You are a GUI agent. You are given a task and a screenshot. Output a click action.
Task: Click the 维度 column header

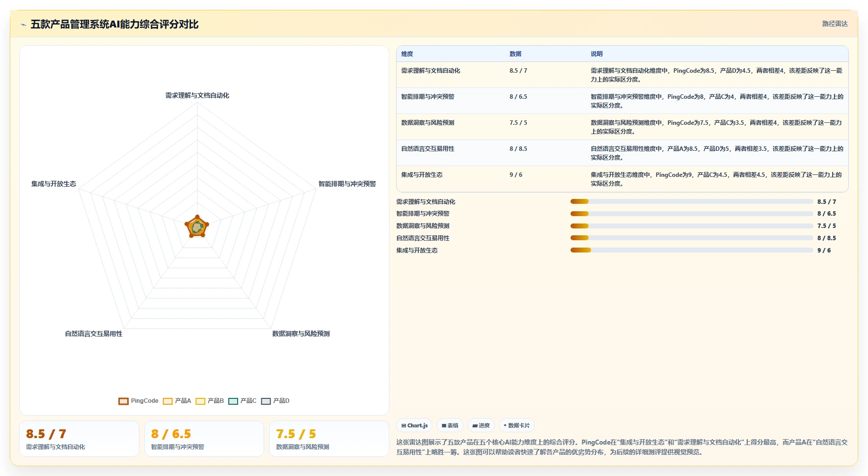point(407,54)
